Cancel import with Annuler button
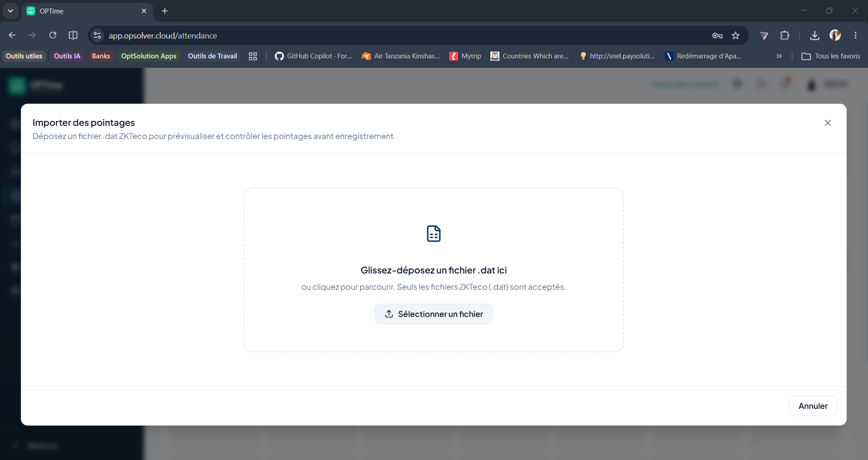Screen dimensions: 868x460 click(x=813, y=406)
